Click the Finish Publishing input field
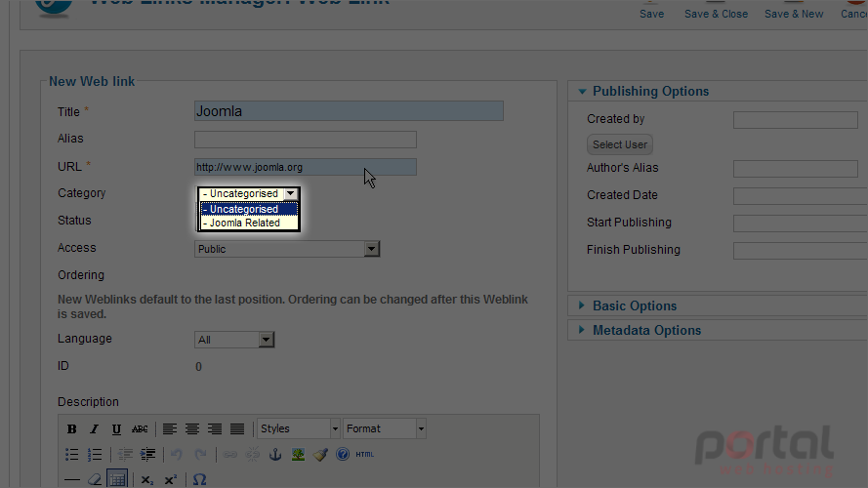This screenshot has width=868, height=488. [x=801, y=251]
